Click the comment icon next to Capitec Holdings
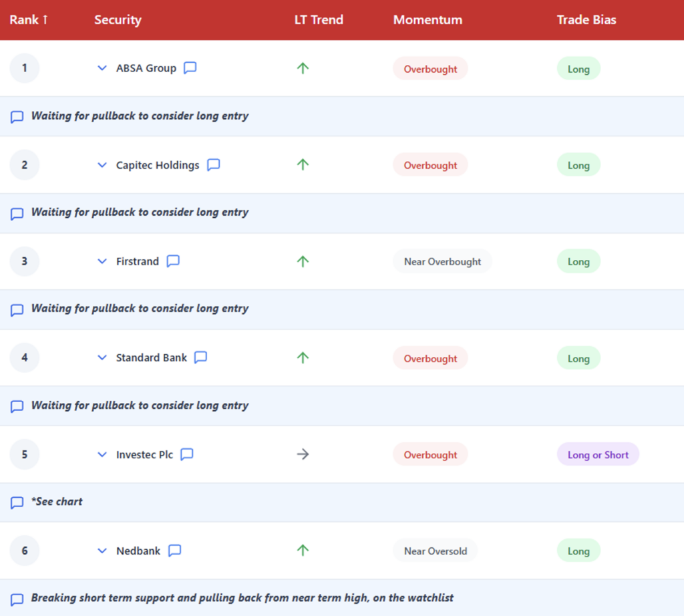Image resolution: width=684 pixels, height=616 pixels. 213,165
